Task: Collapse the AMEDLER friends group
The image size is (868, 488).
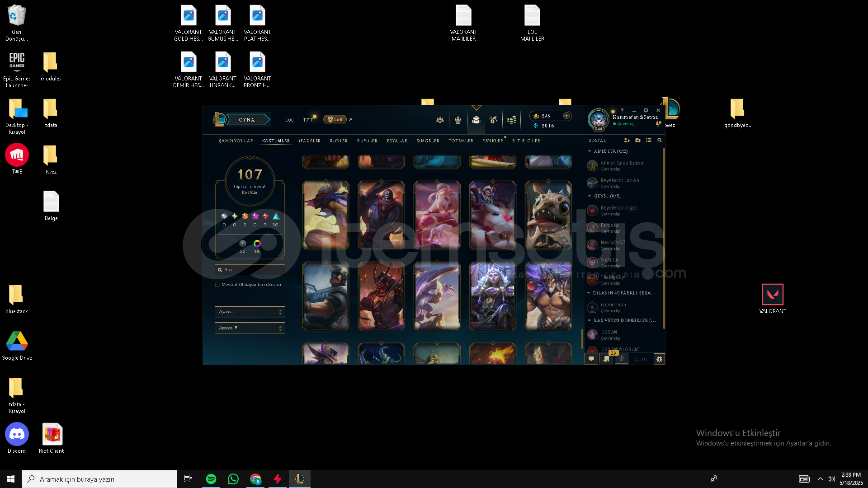Action: pyautogui.click(x=590, y=151)
